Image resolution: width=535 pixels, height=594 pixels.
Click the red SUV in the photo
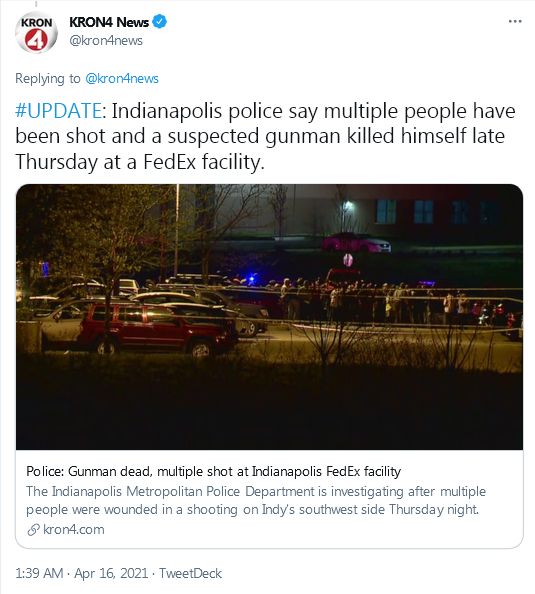[157, 330]
